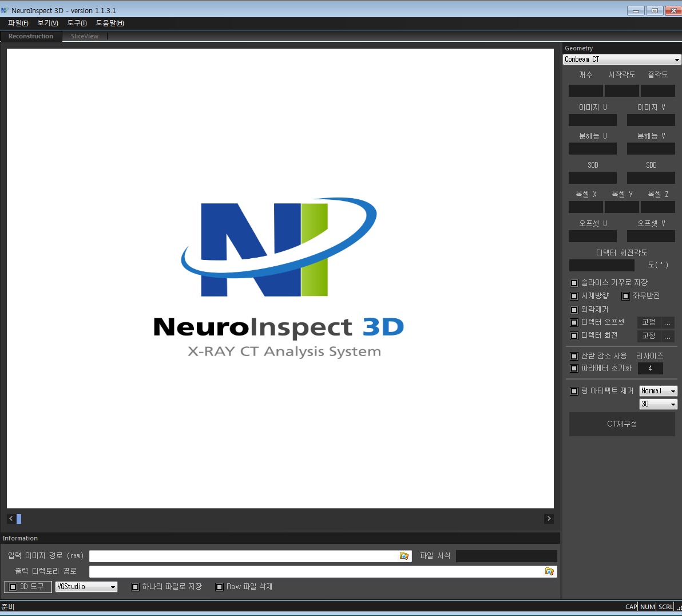Click the ... button in 디텍터 오프셋 row
Viewport: 682px width, 616px height.
[x=668, y=322]
